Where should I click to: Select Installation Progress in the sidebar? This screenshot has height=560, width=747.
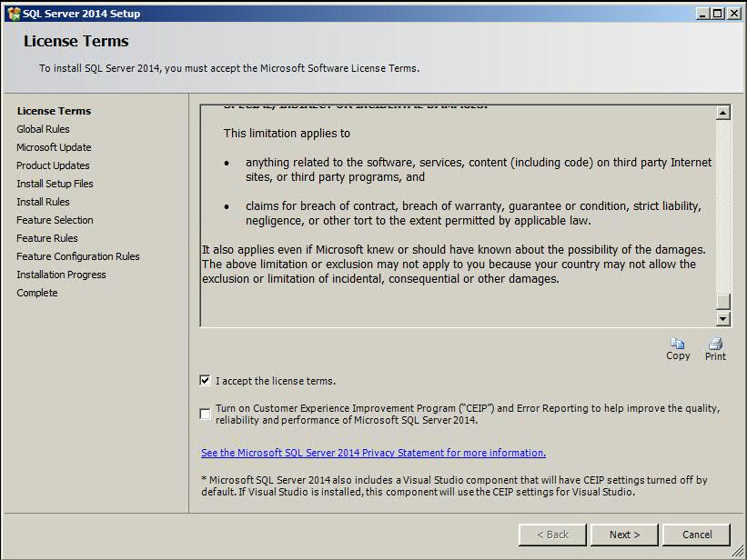click(x=57, y=275)
